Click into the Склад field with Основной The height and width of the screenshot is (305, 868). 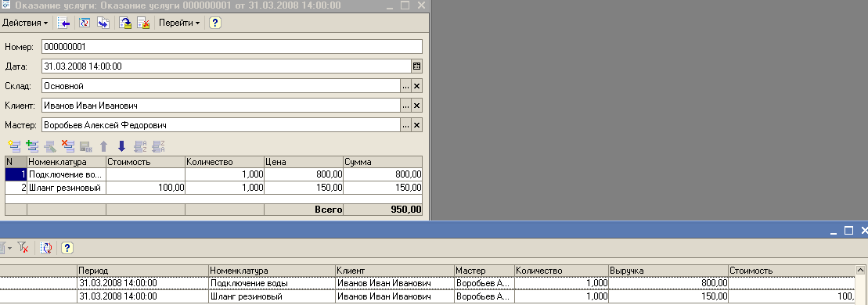[x=221, y=86]
